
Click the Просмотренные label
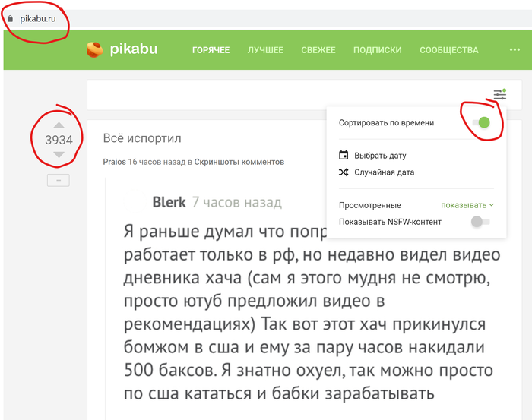[x=370, y=205]
